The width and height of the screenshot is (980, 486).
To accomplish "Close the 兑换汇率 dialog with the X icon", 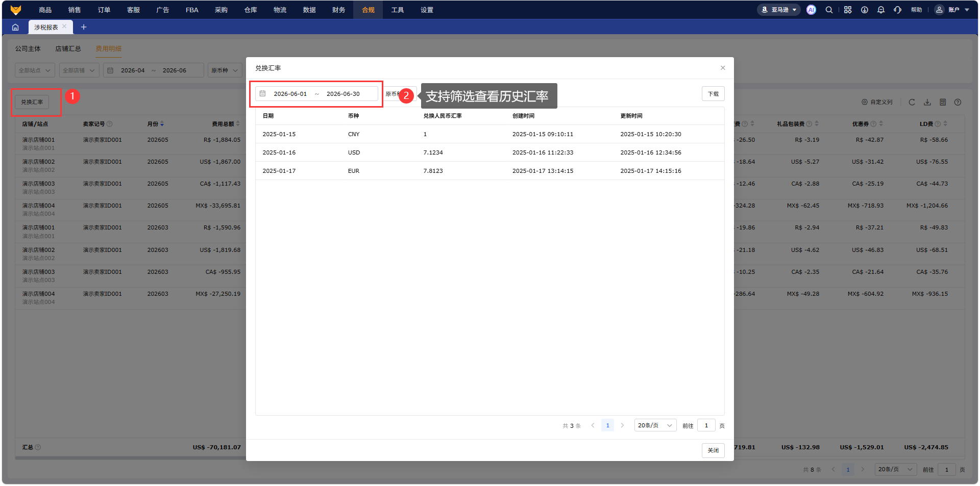I will click(723, 68).
